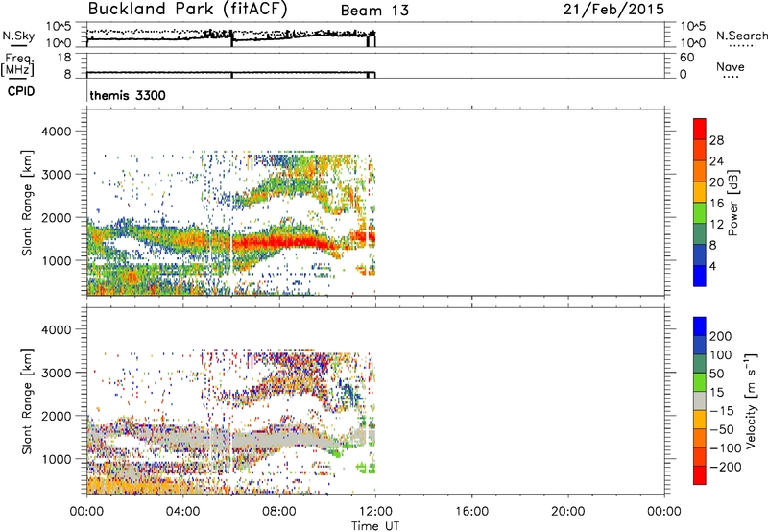Click the -200 tick on velocity colorbar
Image resolution: width=768 pixels, height=532 pixels.
725,467
